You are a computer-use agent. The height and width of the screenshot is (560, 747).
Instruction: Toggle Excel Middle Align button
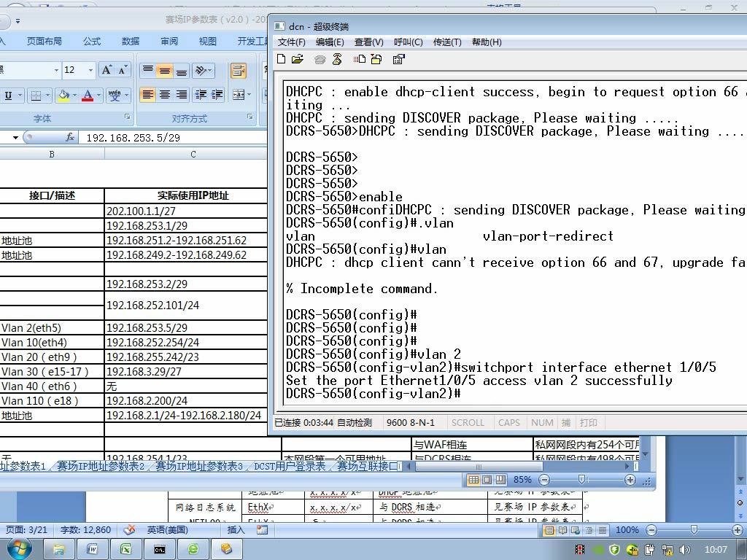point(165,71)
